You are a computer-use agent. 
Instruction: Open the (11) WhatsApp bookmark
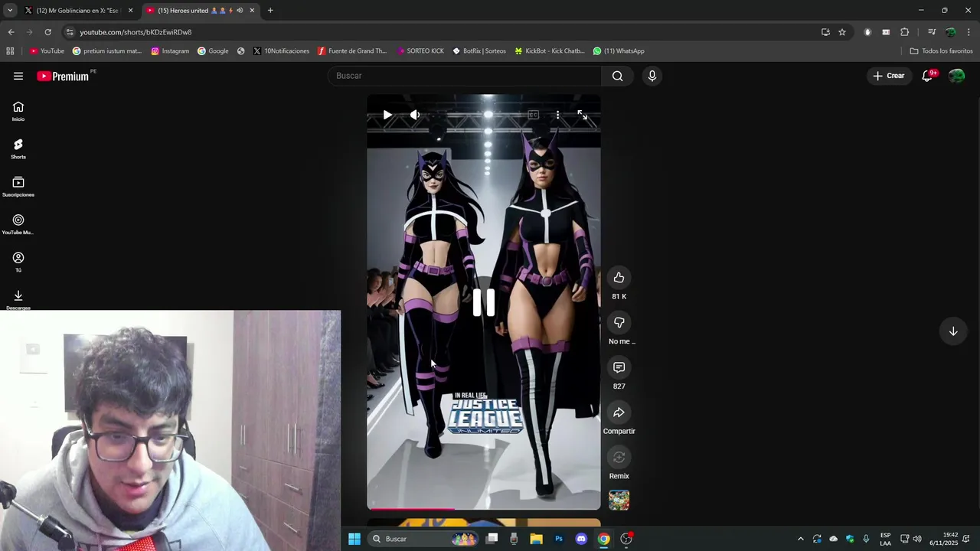[x=619, y=51]
